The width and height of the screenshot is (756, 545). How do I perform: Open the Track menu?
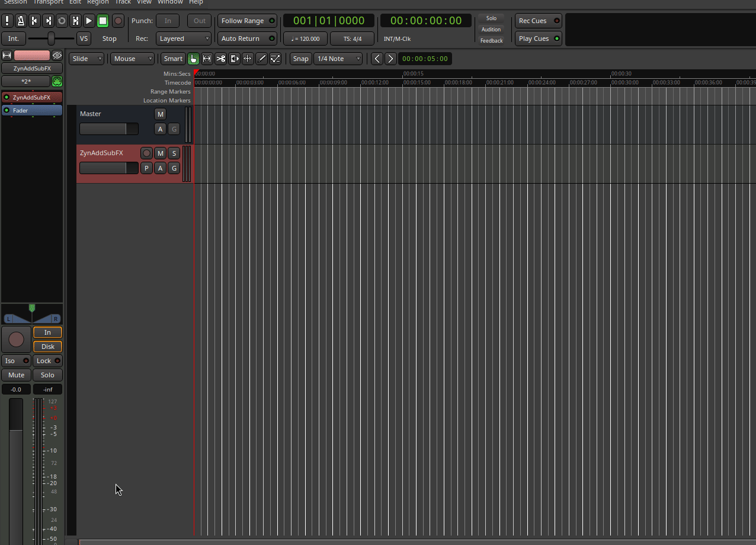[123, 2]
